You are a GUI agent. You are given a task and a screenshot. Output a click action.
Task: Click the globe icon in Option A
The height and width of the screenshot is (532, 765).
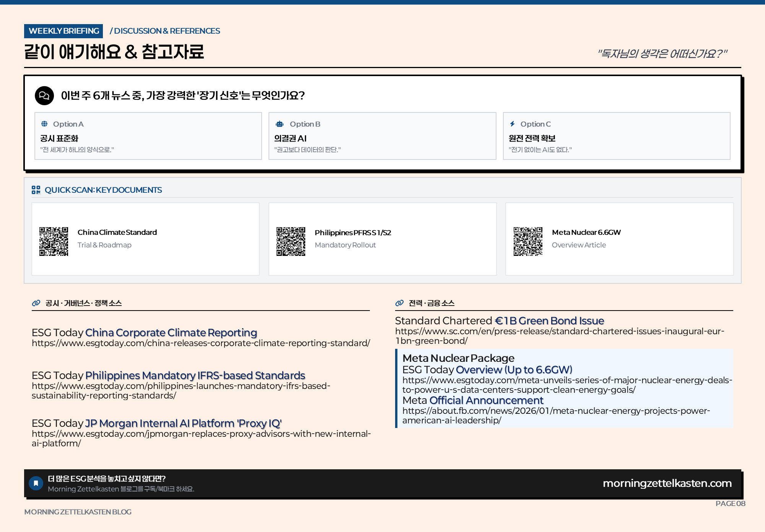point(44,124)
